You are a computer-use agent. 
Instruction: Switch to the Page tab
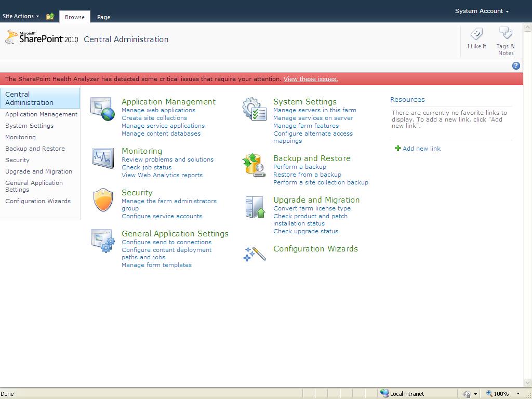(x=103, y=17)
